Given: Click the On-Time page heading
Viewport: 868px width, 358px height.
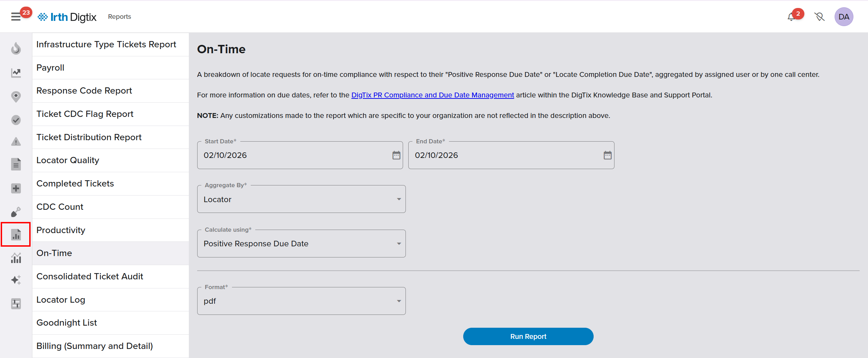Looking at the screenshot, I should pos(221,49).
